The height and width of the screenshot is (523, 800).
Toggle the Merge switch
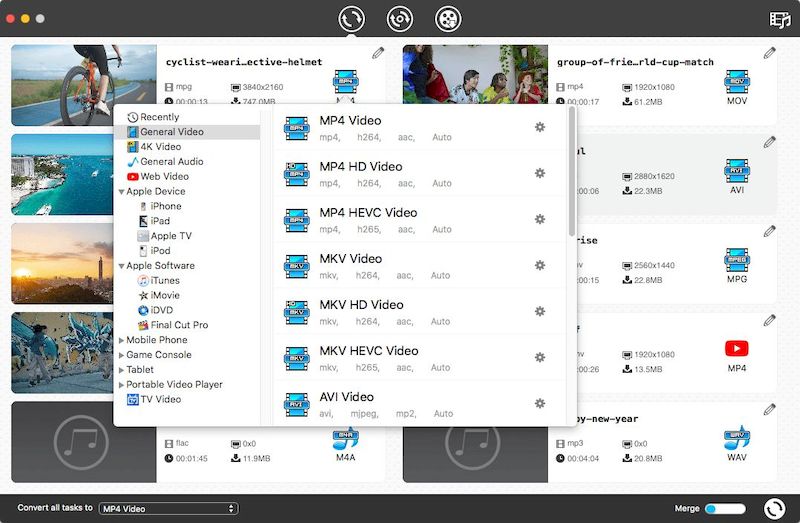725,508
